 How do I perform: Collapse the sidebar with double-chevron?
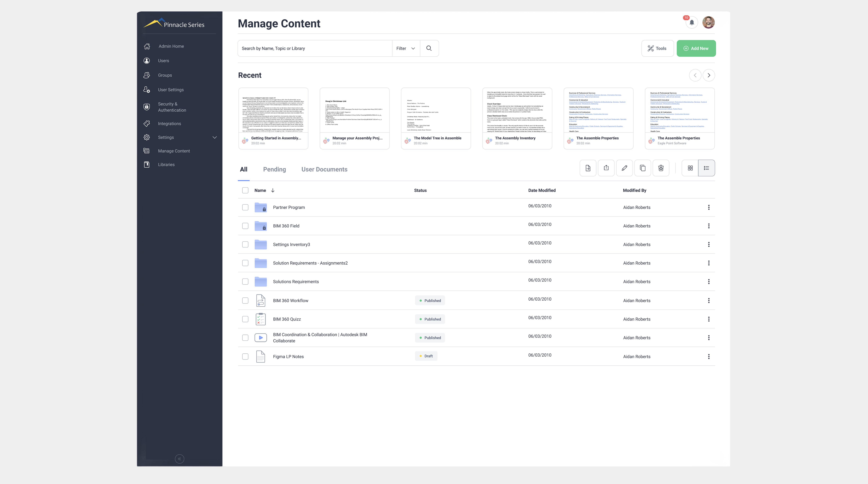(x=180, y=459)
